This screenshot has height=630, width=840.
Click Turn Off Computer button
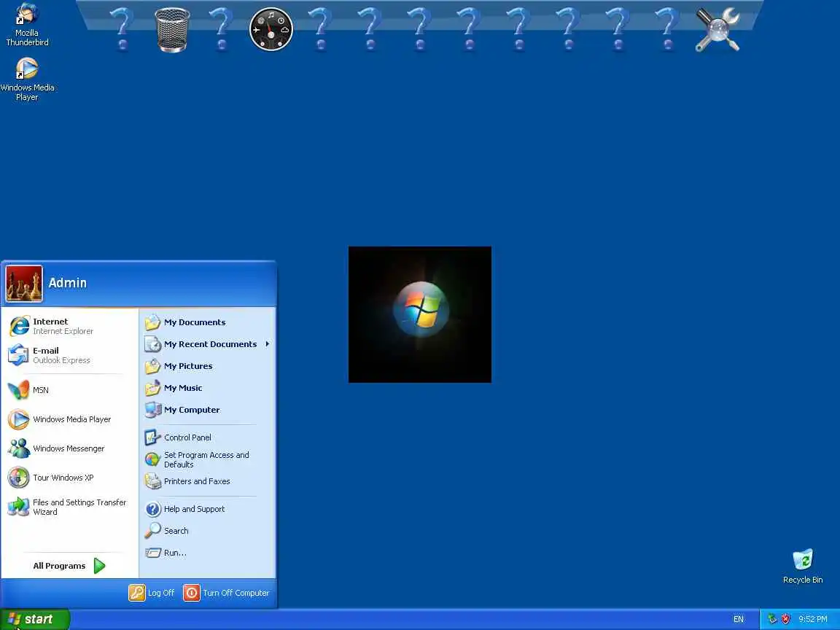226,593
